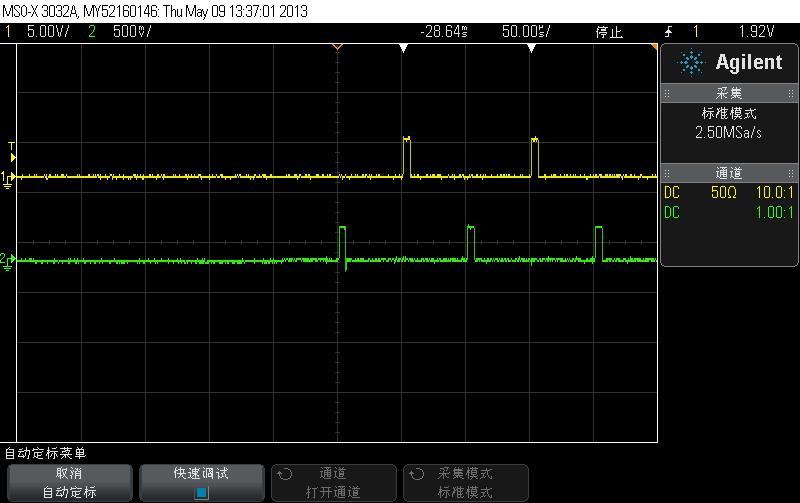Select the 采集 panel header
Image resolution: width=800 pixels, height=503 pixels.
[x=729, y=93]
